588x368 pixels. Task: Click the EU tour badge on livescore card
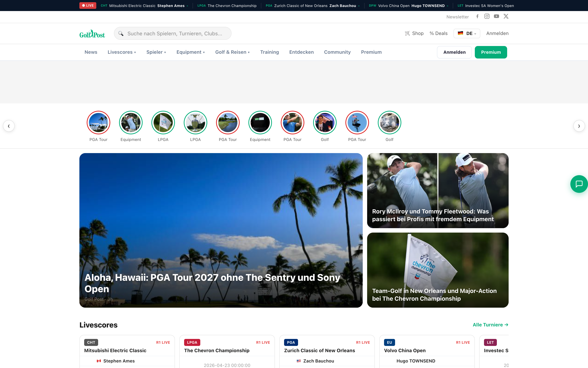(x=390, y=342)
